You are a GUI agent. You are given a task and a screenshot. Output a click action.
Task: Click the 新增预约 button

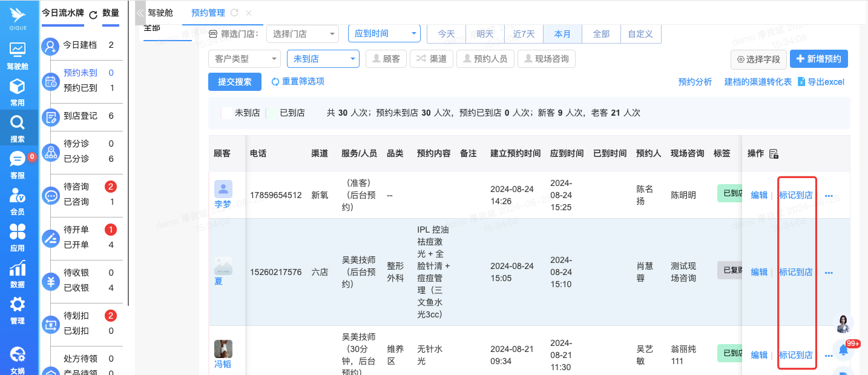tap(818, 59)
